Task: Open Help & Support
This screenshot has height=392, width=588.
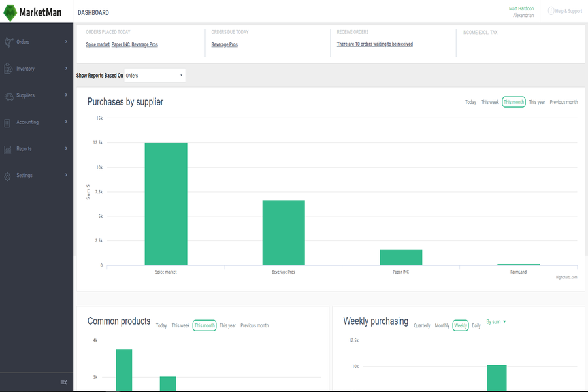Action: coord(565,11)
